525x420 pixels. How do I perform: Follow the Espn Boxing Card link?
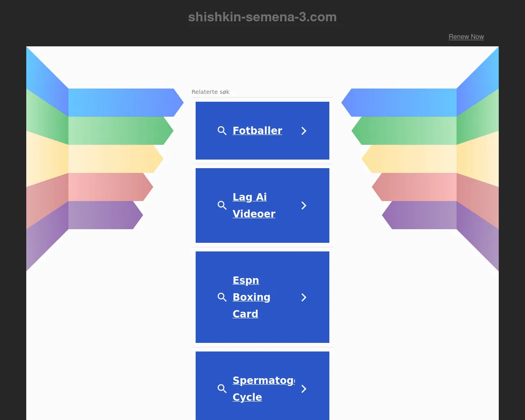251,297
